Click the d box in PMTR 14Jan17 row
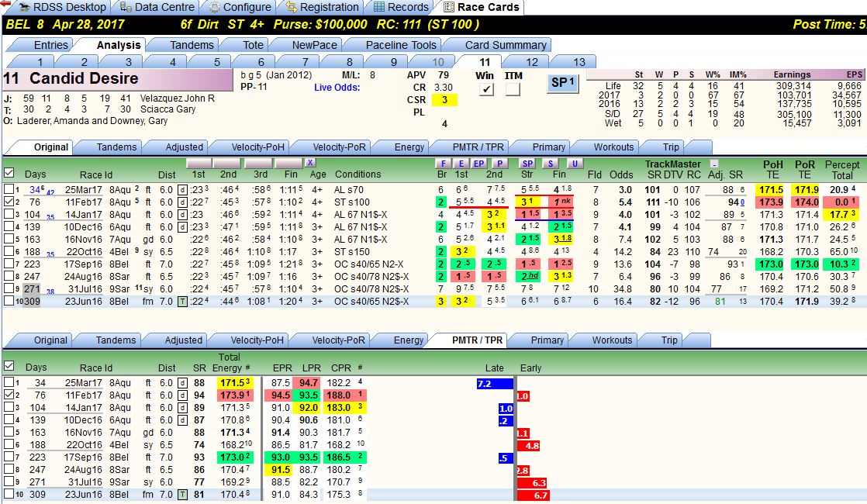 [x=182, y=407]
